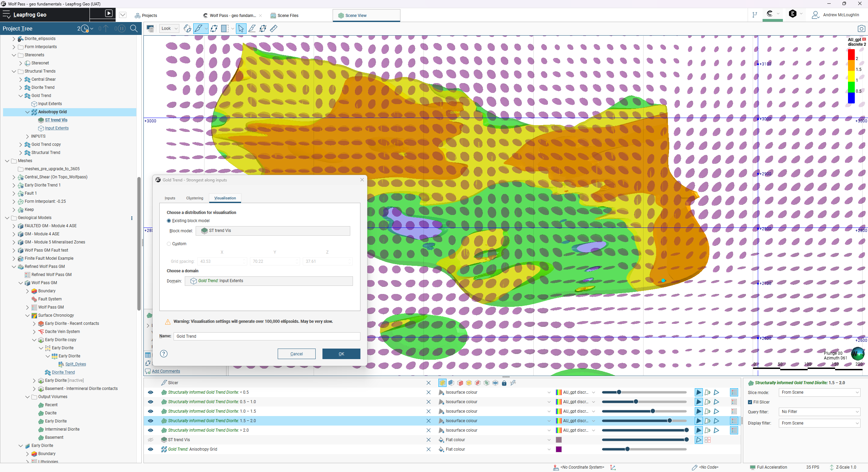Click the clear scene trash icon
Image resolution: width=868 pixels, height=472 pixels.
pyautogui.click(x=150, y=28)
